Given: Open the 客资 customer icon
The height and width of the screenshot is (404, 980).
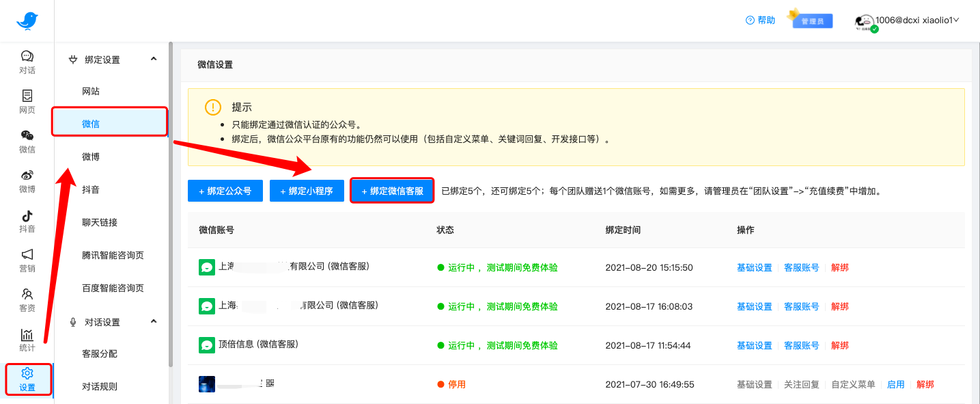Looking at the screenshot, I should [27, 295].
